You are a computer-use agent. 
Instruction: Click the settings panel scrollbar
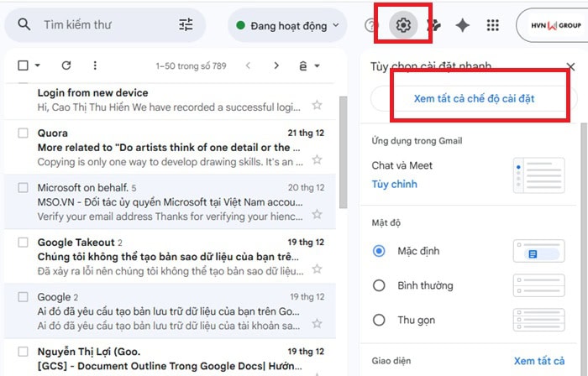pos(584,248)
